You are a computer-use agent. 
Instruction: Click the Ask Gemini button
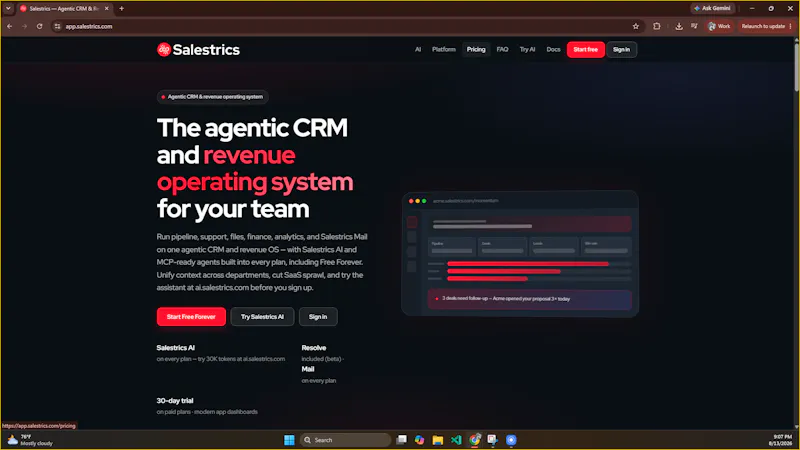click(x=712, y=8)
